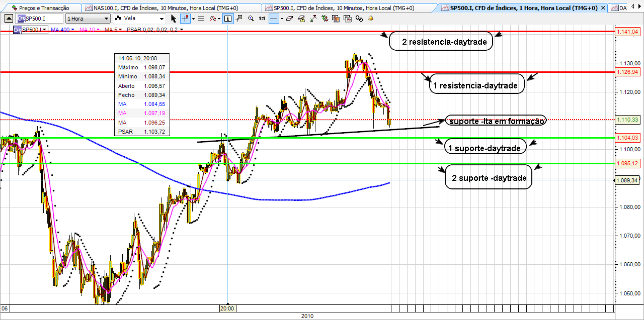Select the horizontal line drawing tool
The height and width of the screenshot is (320, 644).
(x=274, y=18)
